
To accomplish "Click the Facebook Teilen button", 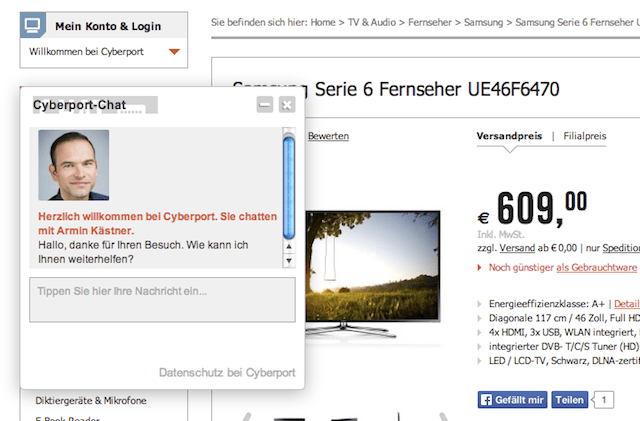I will pyautogui.click(x=570, y=400).
